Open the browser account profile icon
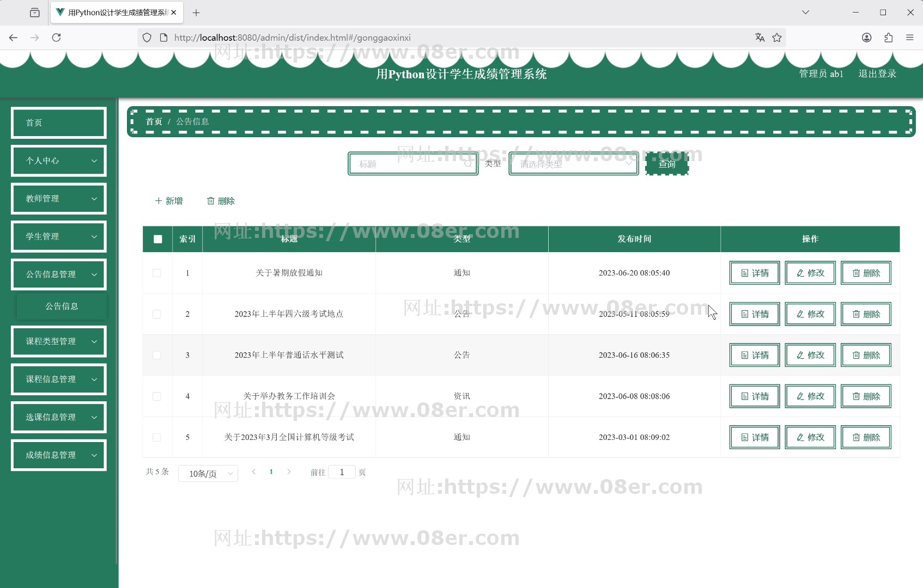 click(866, 38)
